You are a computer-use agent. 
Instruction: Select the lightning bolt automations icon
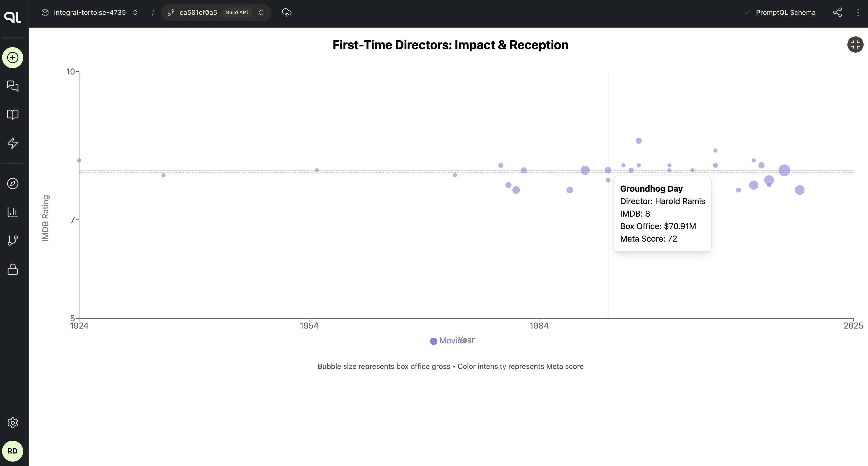pos(13,143)
